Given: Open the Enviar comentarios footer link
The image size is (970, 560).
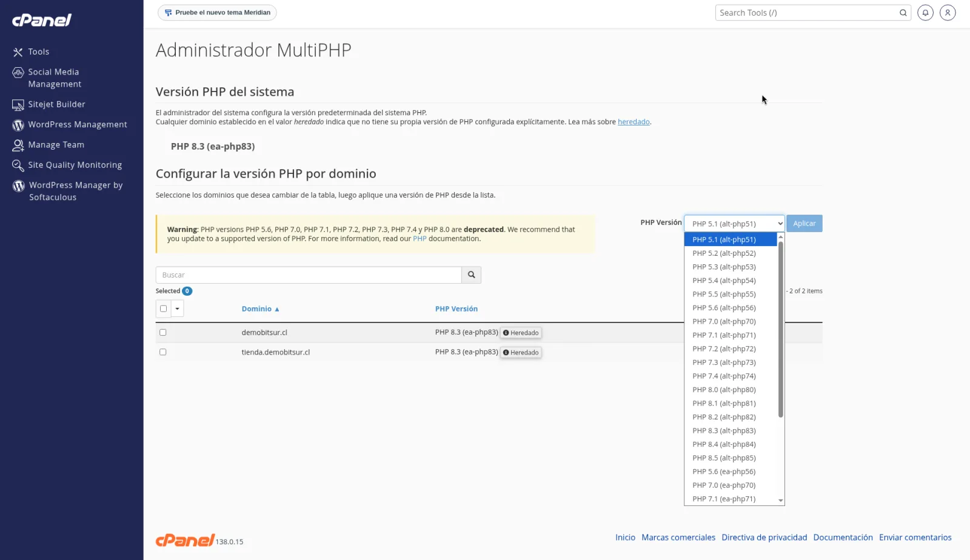Looking at the screenshot, I should coord(915,538).
